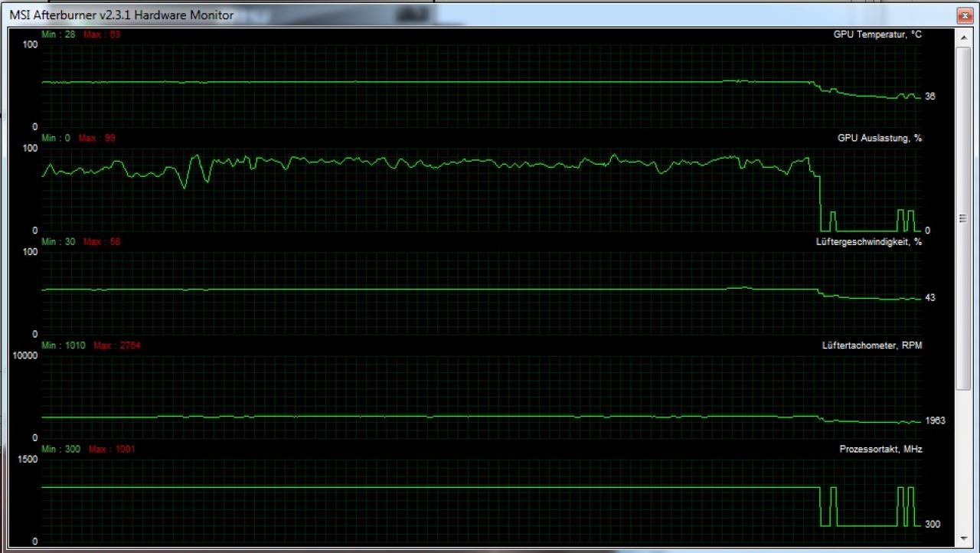
Task: Click 'Min : 28' temperature minimum
Action: (58, 34)
